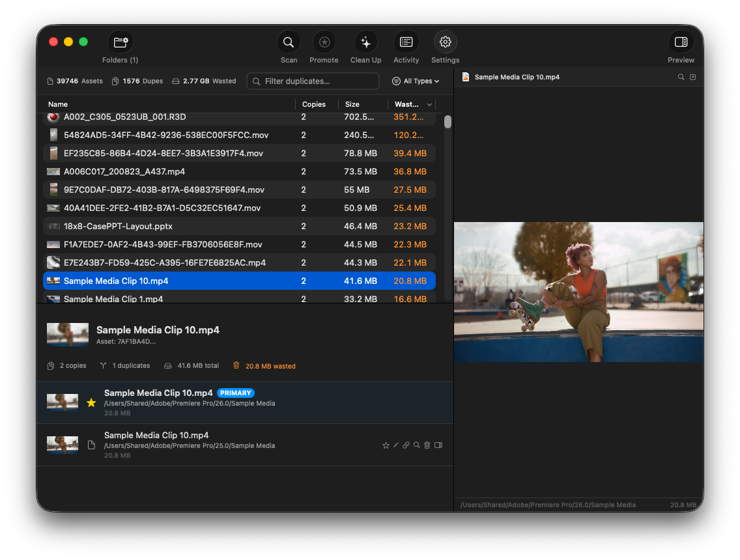Screen dimensions: 740x560
Task: Sort duplicates by the Size column header
Action: click(x=352, y=104)
